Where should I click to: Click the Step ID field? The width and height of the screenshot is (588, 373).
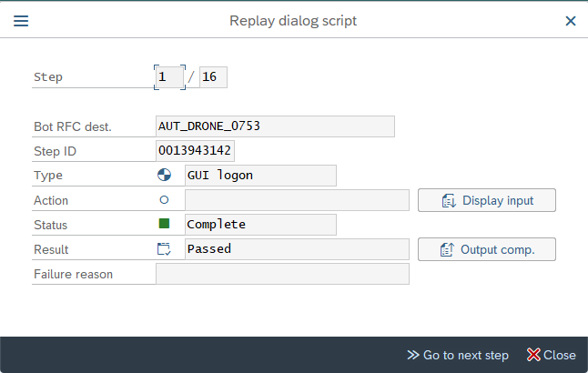(195, 150)
